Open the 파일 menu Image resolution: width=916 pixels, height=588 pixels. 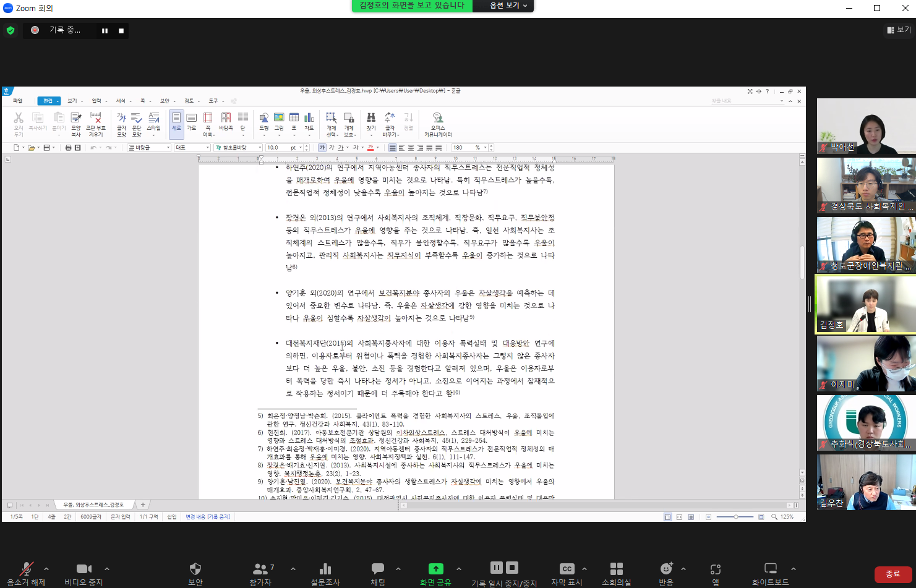(18, 101)
